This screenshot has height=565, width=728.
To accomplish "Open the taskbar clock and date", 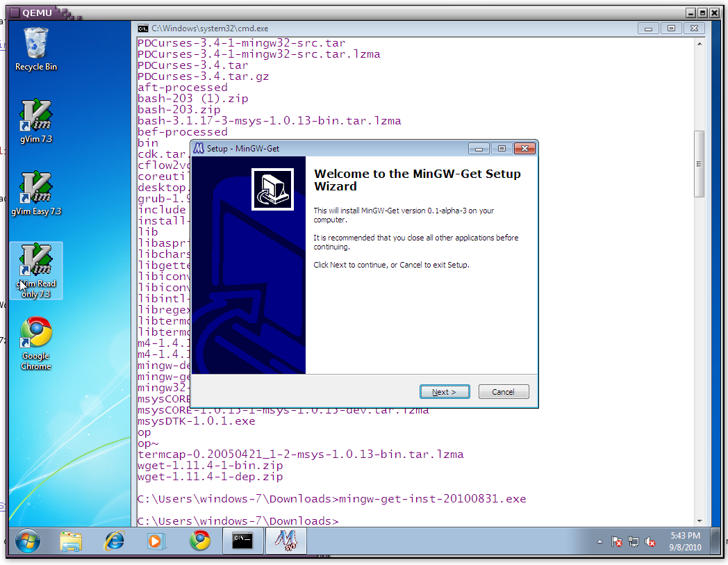I will [x=686, y=541].
